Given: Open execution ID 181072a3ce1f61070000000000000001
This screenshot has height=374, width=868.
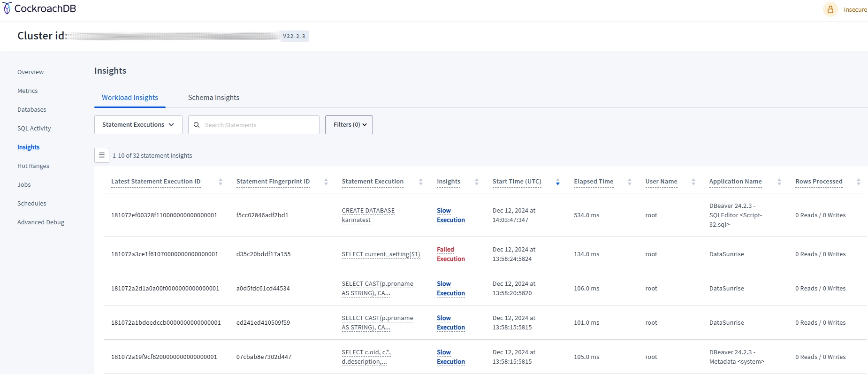Looking at the screenshot, I should click(165, 254).
